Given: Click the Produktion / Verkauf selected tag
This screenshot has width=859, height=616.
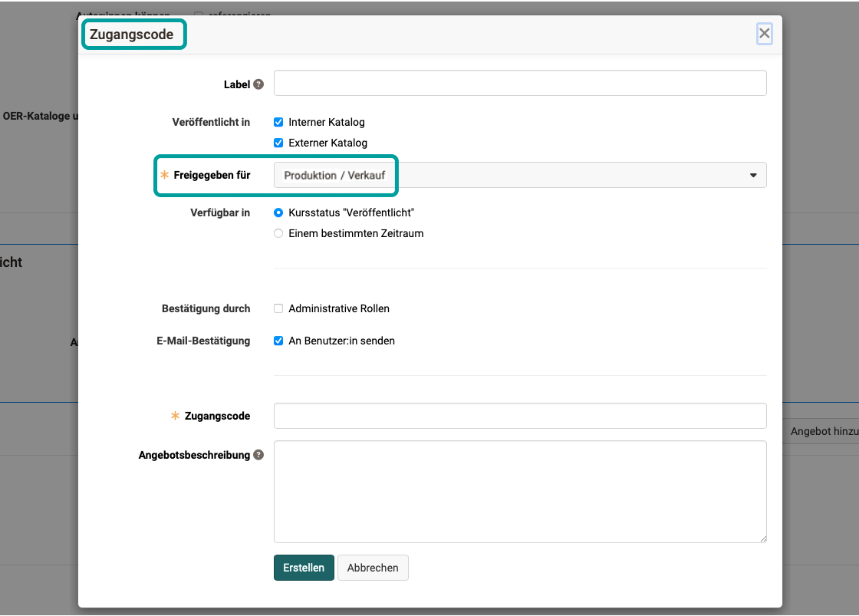Looking at the screenshot, I should (334, 176).
